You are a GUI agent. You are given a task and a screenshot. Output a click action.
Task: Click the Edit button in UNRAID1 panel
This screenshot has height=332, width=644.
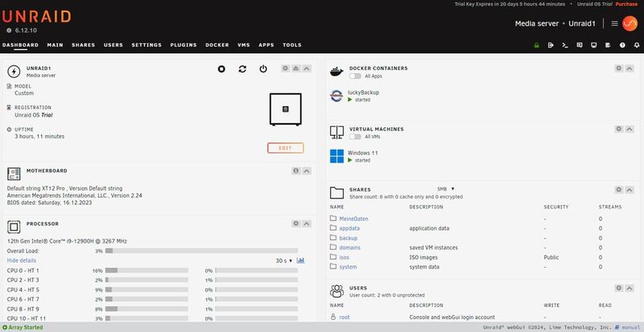[286, 148]
